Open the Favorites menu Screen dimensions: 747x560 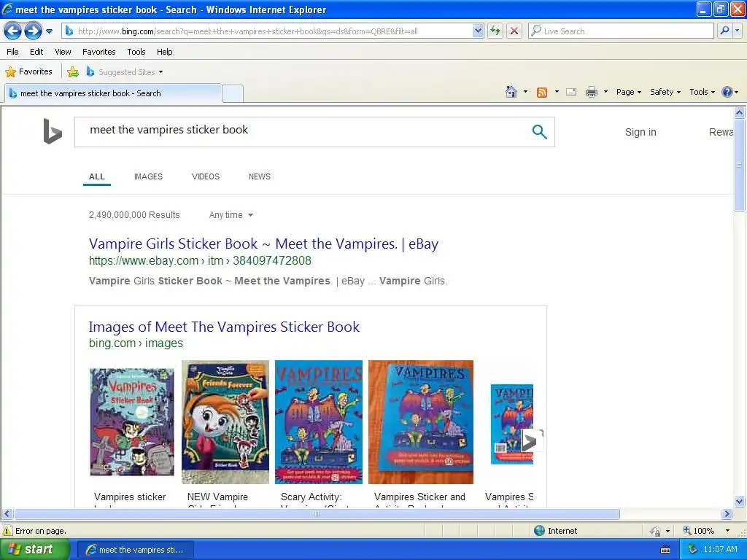(x=98, y=52)
